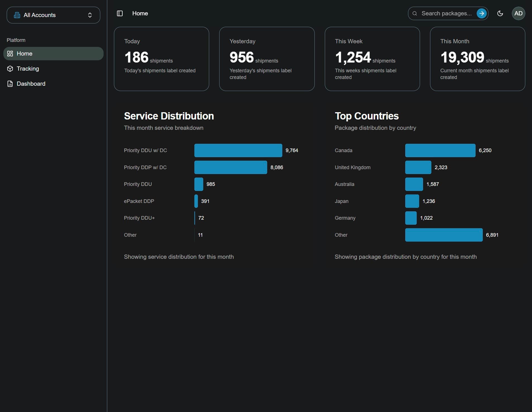
Task: Open the Dashboard page
Action: pos(53,84)
